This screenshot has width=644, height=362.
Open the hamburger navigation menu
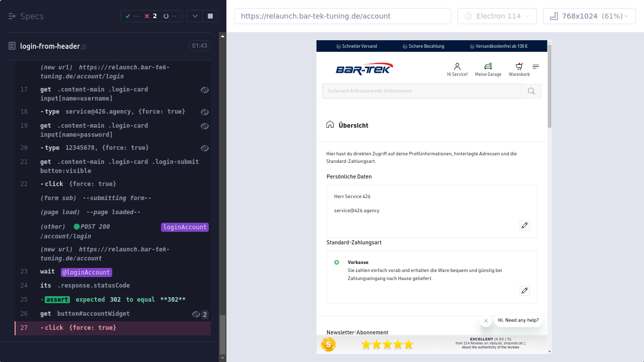click(536, 66)
